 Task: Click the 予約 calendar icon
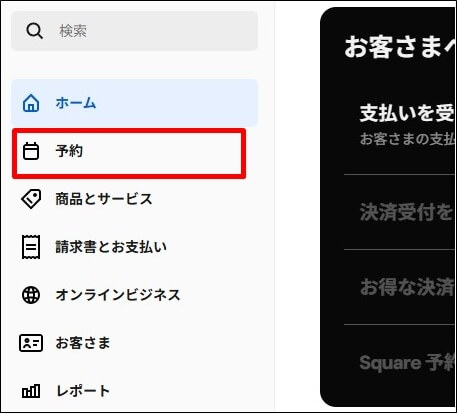point(31,151)
